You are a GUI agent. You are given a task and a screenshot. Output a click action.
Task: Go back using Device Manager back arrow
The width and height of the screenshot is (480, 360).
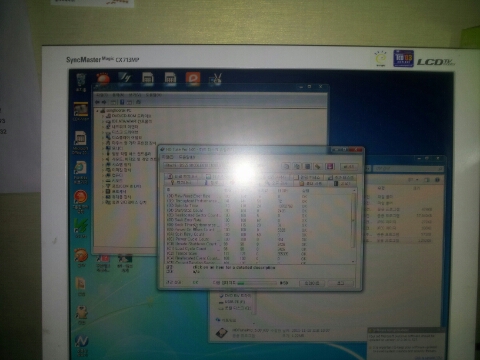tap(98, 102)
